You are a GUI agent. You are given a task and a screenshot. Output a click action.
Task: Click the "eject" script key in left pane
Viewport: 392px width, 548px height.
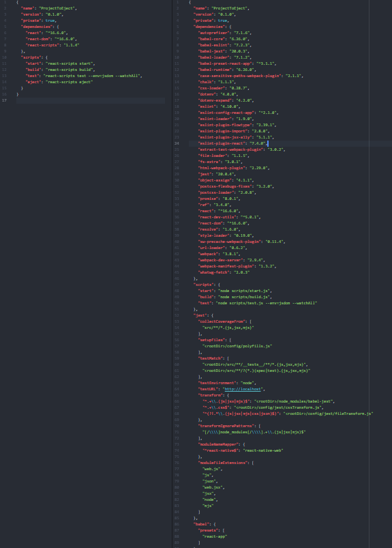click(x=33, y=82)
